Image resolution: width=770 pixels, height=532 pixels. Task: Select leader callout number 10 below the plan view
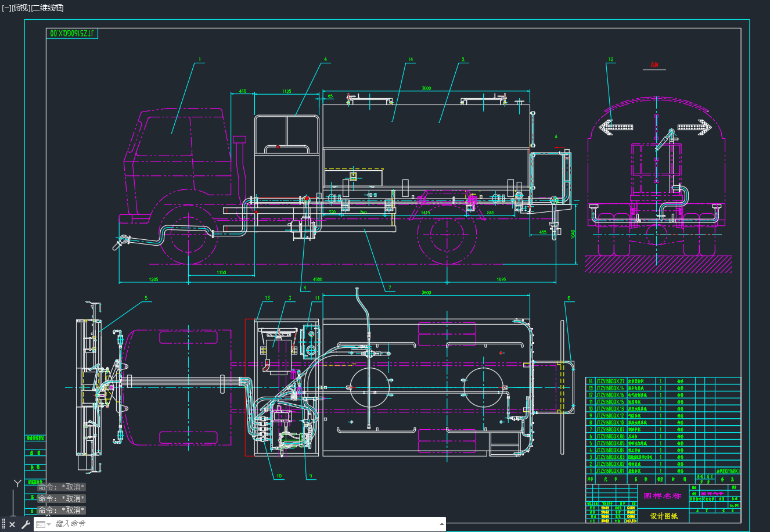[279, 476]
